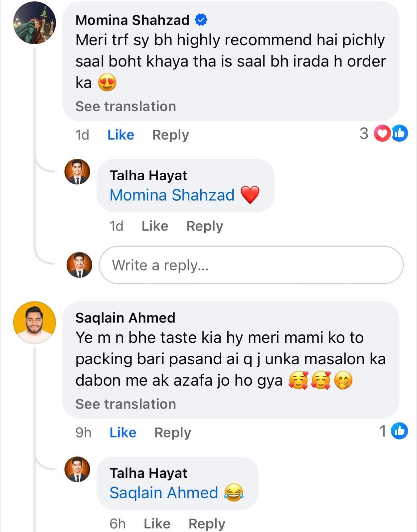The height and width of the screenshot is (532, 417).
Task: Like Talha Hayat's heart reply
Action: (155, 226)
